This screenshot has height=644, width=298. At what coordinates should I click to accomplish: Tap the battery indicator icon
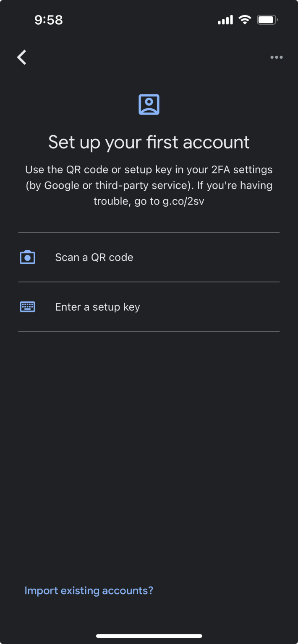(x=267, y=20)
